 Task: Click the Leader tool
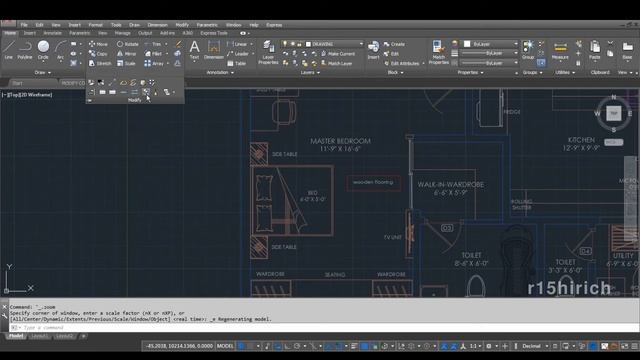coord(238,54)
